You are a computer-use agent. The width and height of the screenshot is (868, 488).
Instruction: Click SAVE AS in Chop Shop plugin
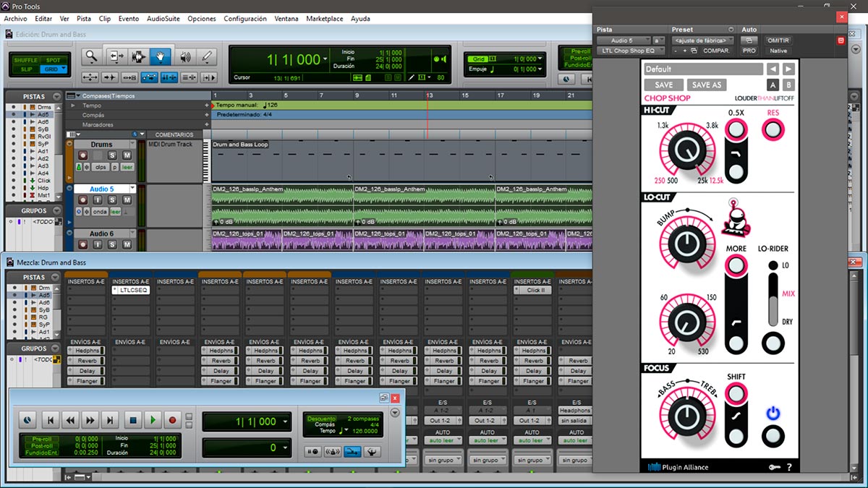point(707,85)
